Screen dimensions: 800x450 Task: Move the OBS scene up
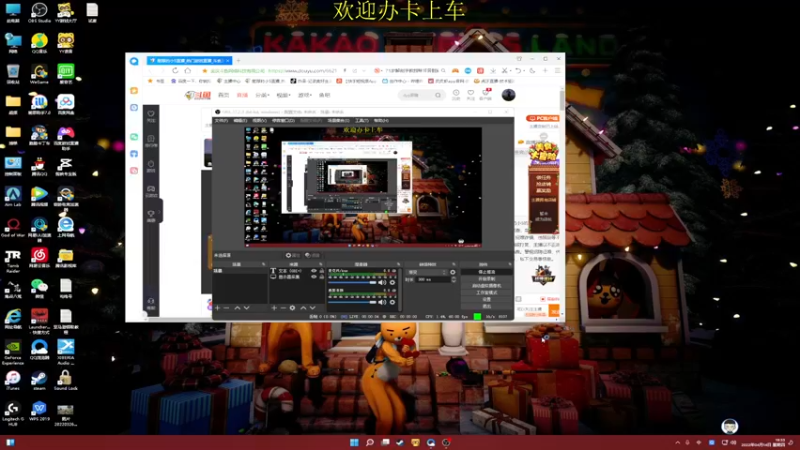click(237, 308)
